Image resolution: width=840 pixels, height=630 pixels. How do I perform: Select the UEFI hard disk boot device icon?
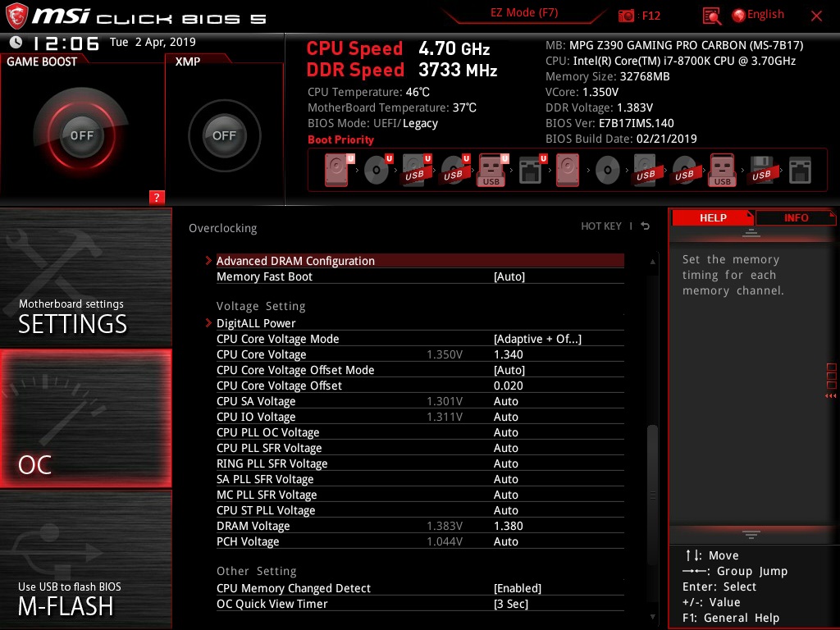(339, 170)
